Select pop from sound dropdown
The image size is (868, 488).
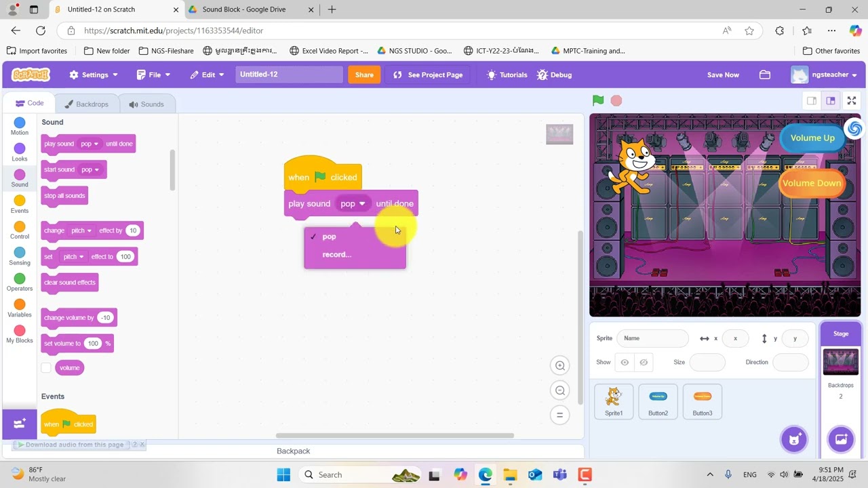pyautogui.click(x=355, y=237)
